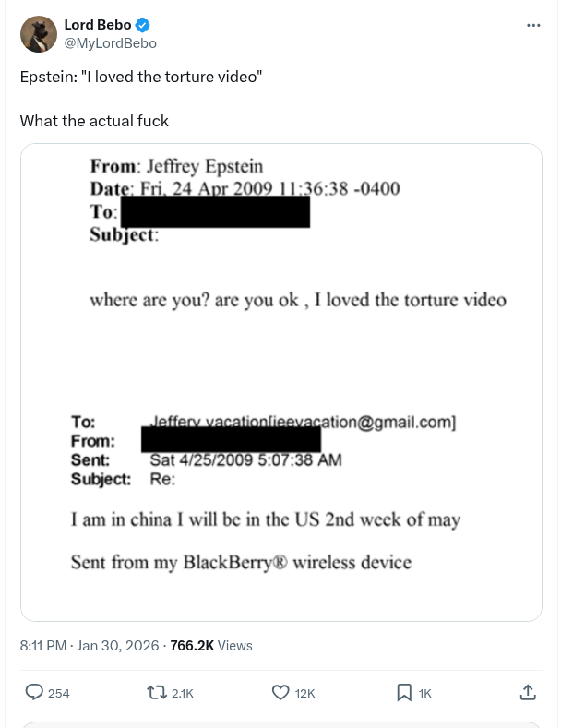561x728 pixels.
Task: Click the 12K likes count
Action: coord(305,693)
